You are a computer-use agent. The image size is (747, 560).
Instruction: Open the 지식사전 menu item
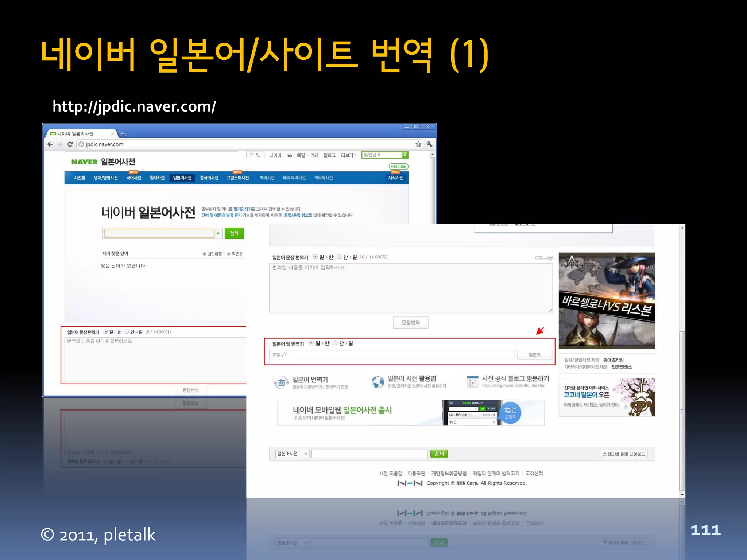(396, 178)
